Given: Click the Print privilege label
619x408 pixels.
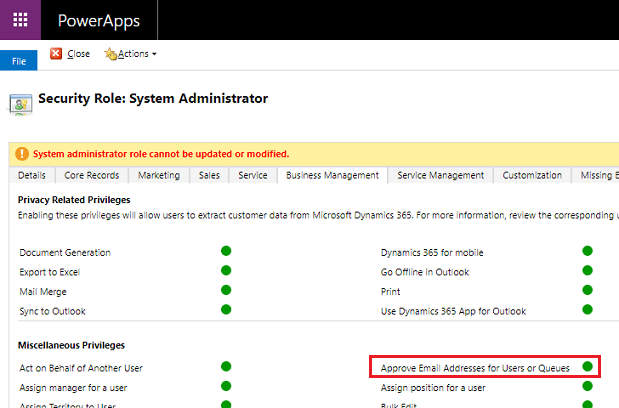Looking at the screenshot, I should point(390,292).
